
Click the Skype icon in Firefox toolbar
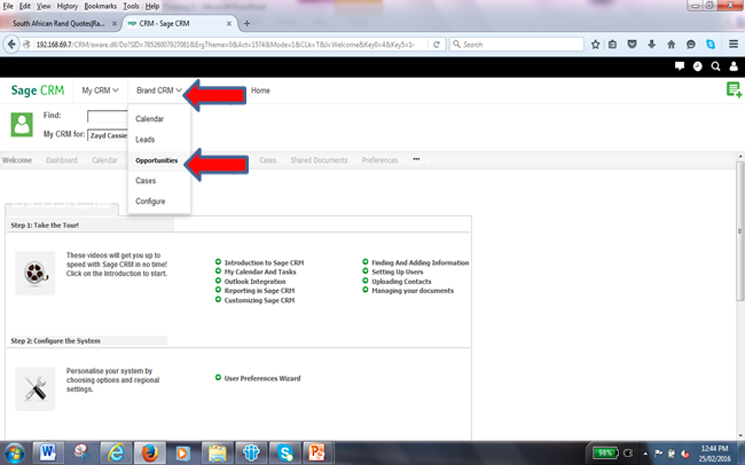click(710, 44)
